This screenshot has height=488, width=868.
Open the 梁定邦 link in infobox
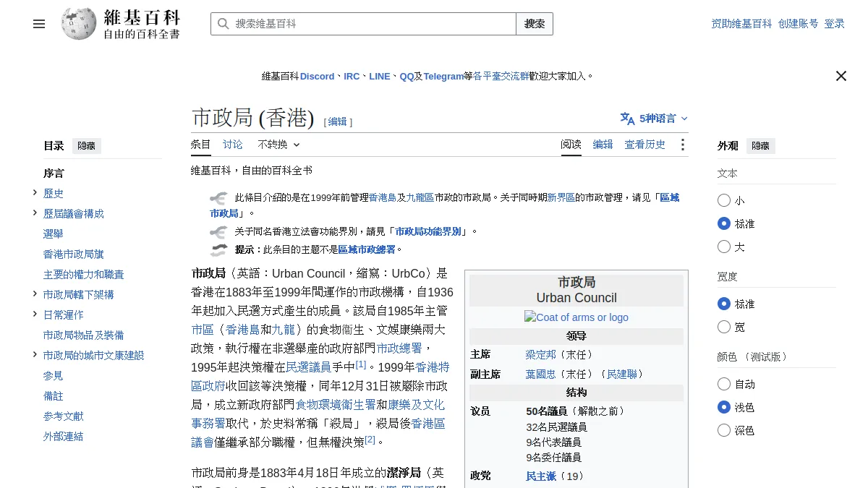pyautogui.click(x=541, y=355)
